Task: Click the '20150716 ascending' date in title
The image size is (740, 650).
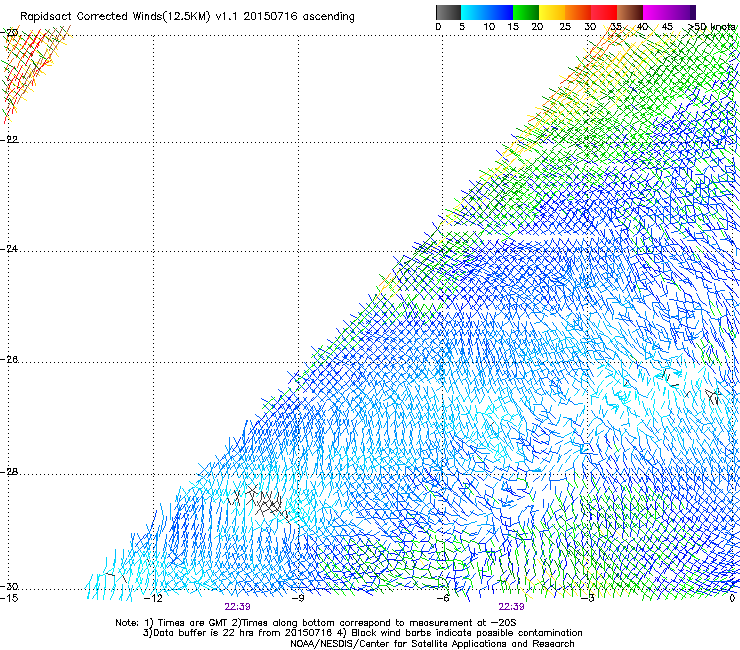Action: click(x=299, y=17)
